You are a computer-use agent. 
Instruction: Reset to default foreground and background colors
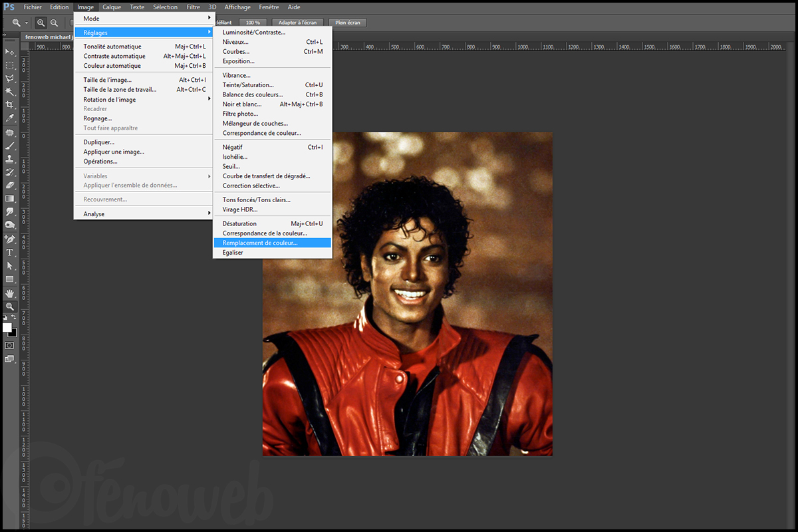coord(5,317)
